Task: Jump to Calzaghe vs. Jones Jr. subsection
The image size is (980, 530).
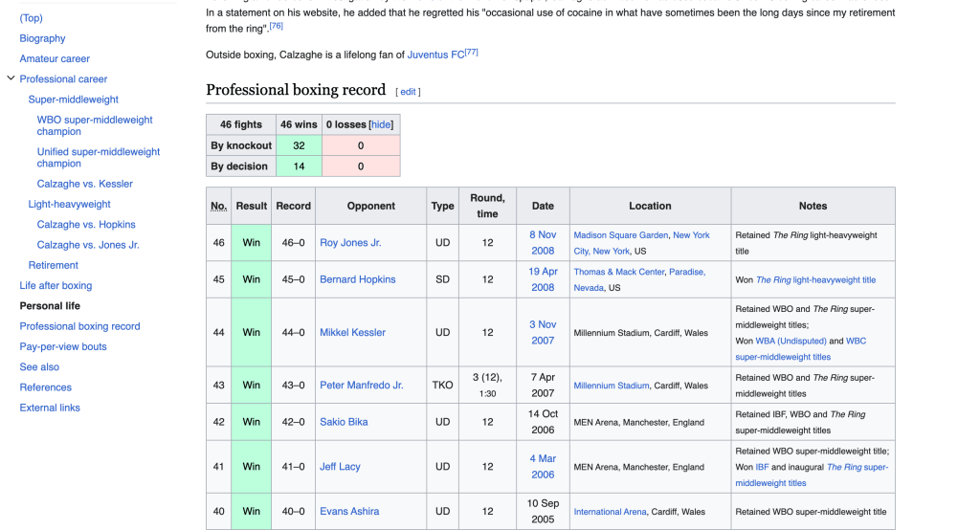Action: 88,245
